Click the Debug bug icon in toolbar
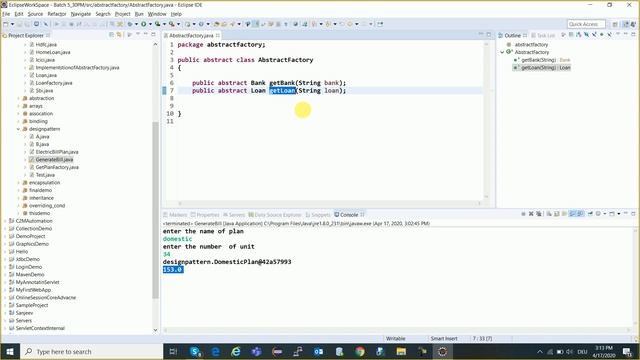 tap(129, 24)
